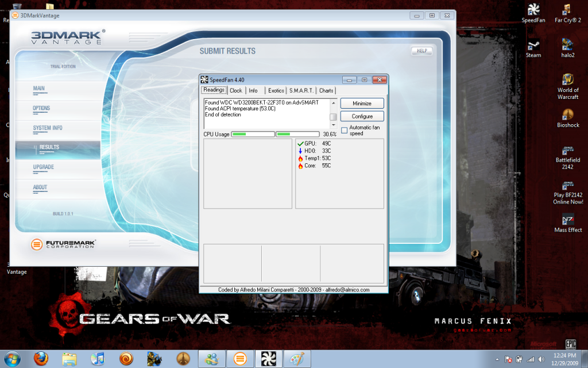The height and width of the screenshot is (368, 588).
Task: Open the SpeedFan desktop shortcut
Action: pos(533,13)
